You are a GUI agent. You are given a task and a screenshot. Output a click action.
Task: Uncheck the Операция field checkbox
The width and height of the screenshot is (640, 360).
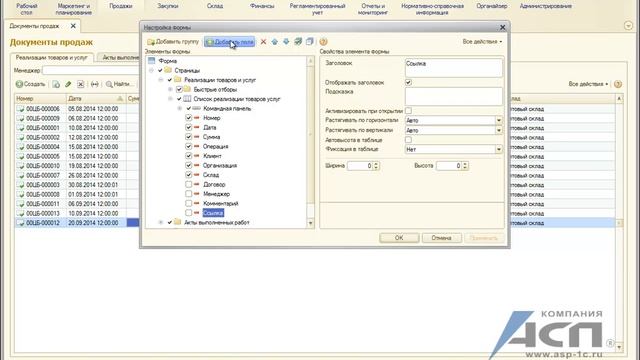pyautogui.click(x=189, y=146)
